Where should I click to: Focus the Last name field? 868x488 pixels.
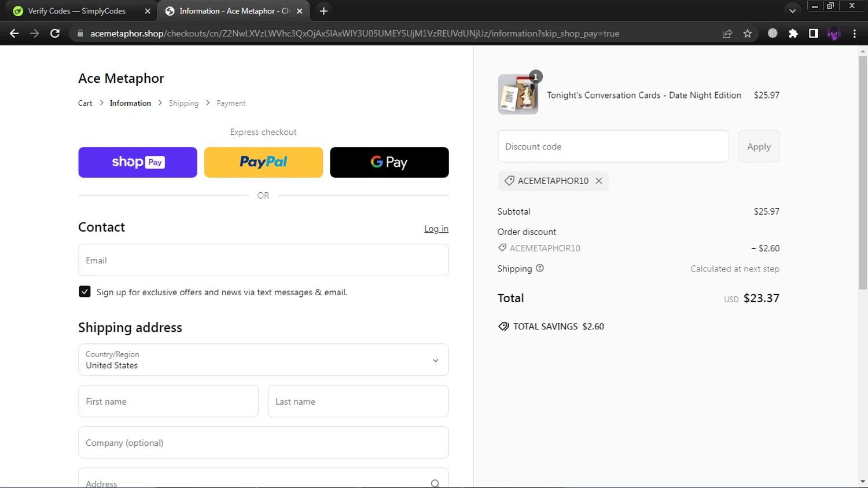click(358, 401)
